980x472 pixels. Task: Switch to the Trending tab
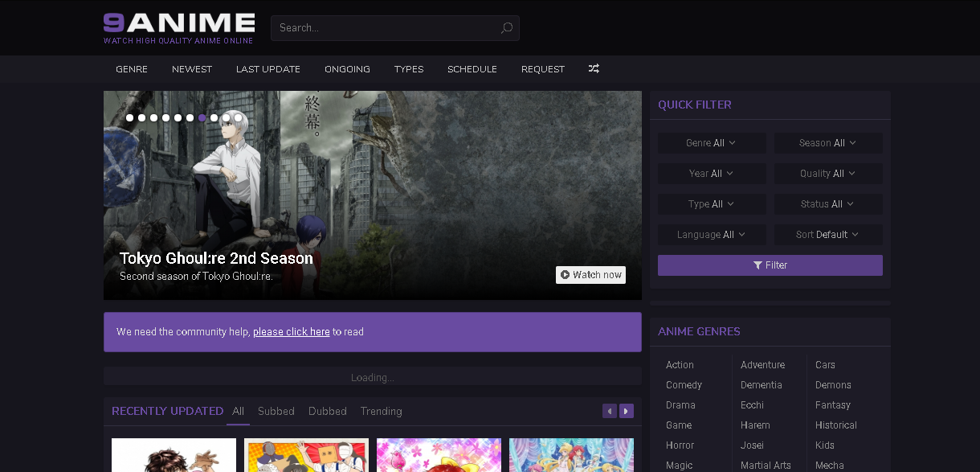click(381, 411)
